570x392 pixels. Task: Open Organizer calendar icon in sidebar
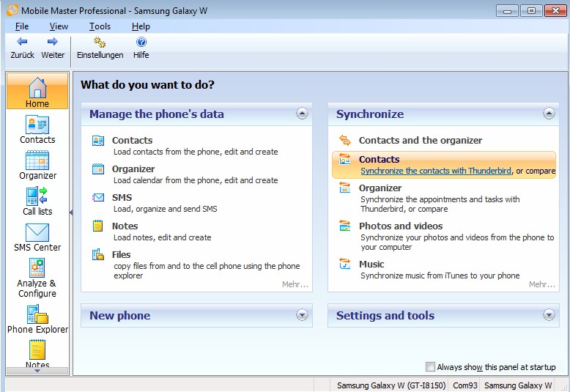[x=37, y=160]
